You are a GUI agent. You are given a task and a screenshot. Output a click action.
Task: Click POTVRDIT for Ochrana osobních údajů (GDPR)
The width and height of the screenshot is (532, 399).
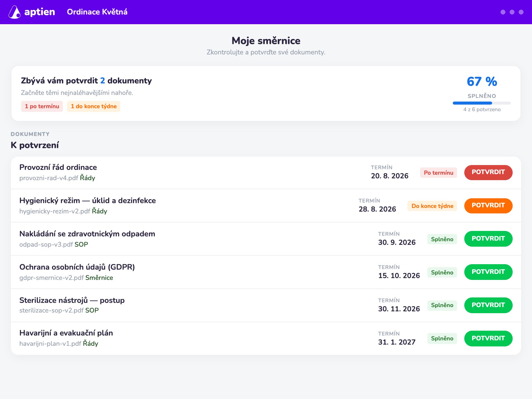pyautogui.click(x=488, y=272)
